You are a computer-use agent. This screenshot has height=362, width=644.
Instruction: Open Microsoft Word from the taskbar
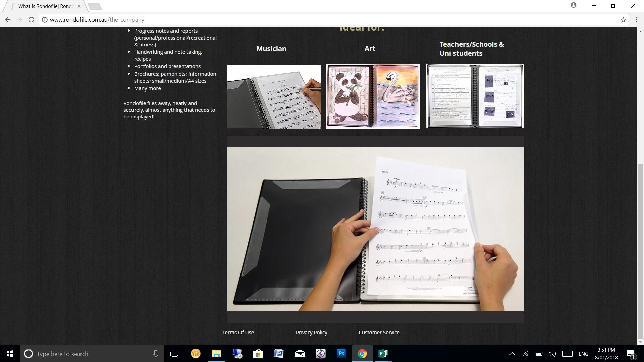278,353
